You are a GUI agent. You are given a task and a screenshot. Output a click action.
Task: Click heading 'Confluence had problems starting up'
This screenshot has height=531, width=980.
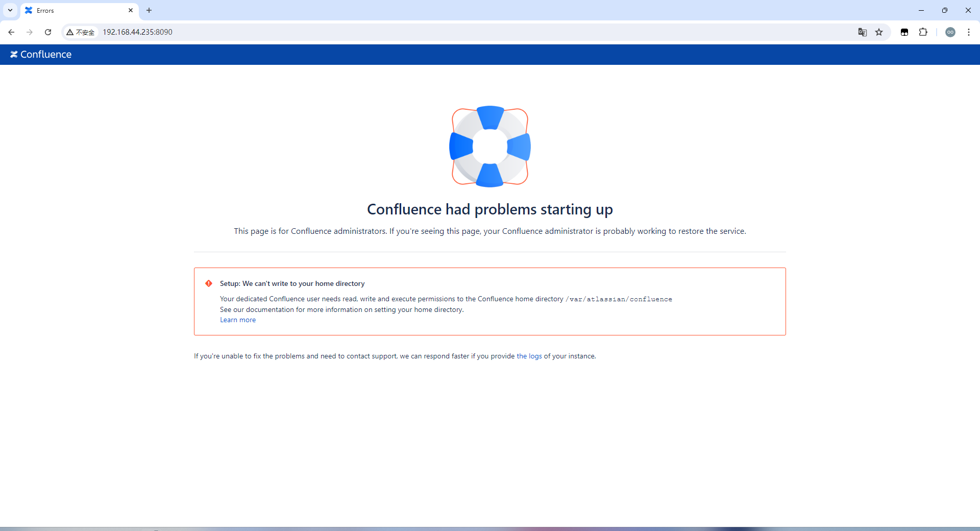click(x=490, y=209)
